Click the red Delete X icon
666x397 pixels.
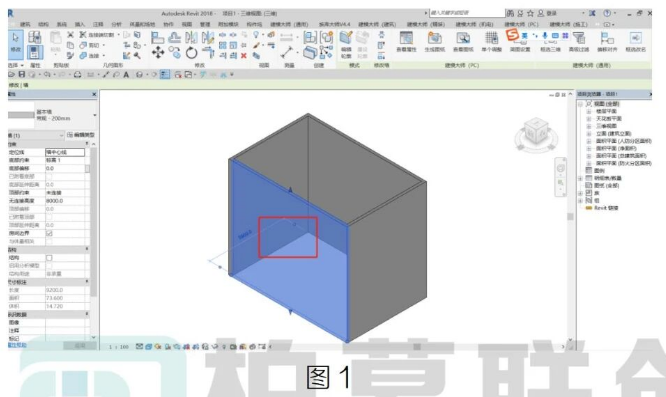tap(243, 55)
